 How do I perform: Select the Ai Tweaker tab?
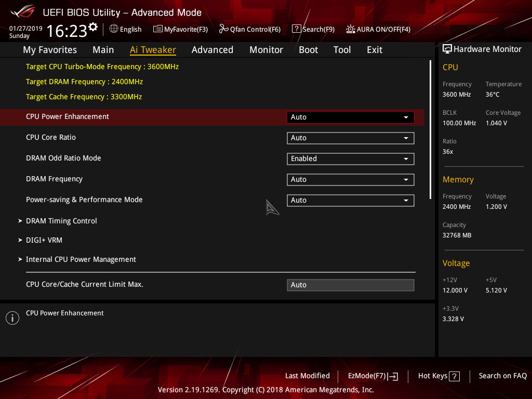coord(153,50)
